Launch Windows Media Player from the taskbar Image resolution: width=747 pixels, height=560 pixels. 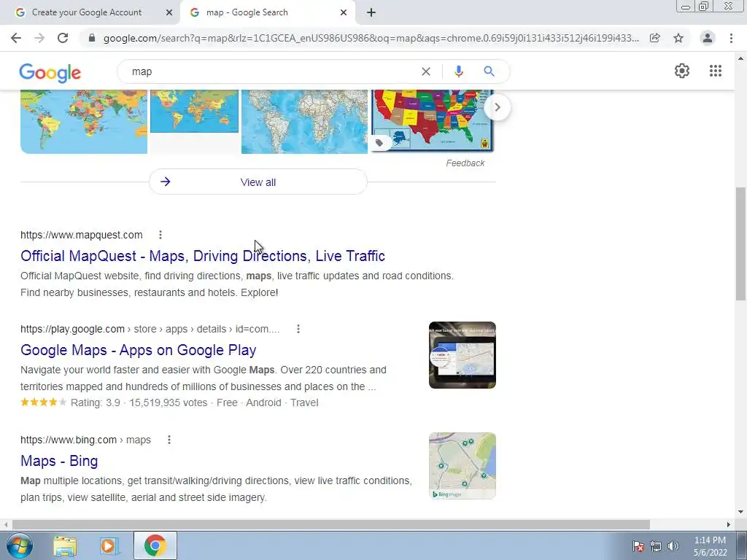[109, 546]
